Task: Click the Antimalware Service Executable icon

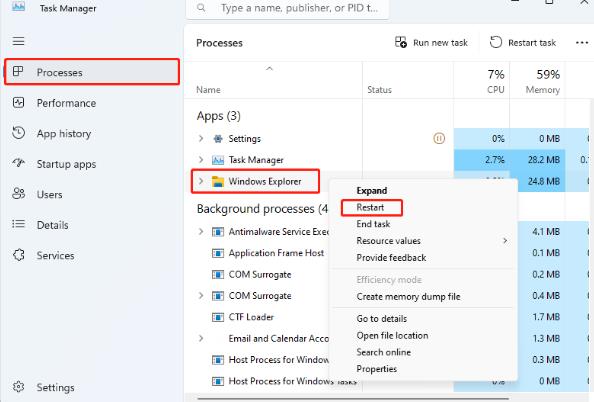Action: point(218,232)
